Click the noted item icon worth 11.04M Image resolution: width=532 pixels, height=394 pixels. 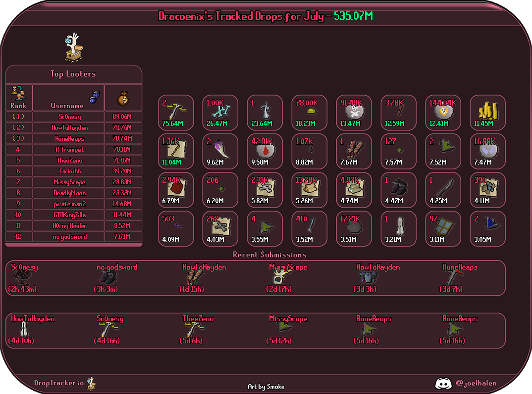(177, 149)
